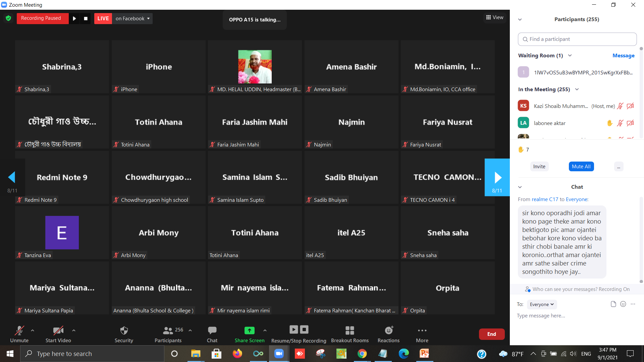Screen dimensions: 644x362
Task: Open the chat emoji picker
Action: click(623, 304)
